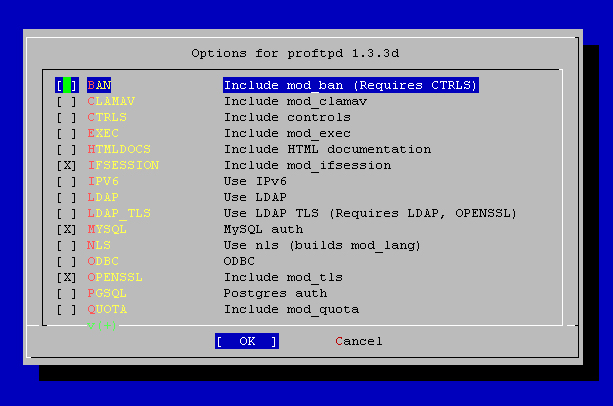Select the CLAMAV option label

pos(111,101)
